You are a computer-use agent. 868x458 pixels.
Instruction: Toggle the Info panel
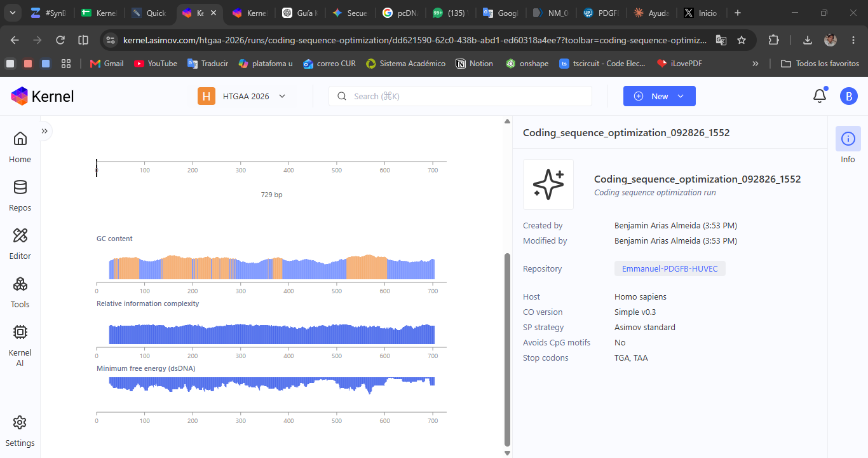click(848, 146)
